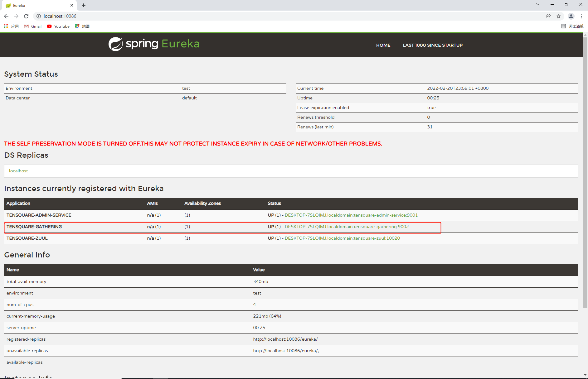This screenshot has height=379, width=588.
Task: Select Renews (last min) value 31
Action: [430, 127]
